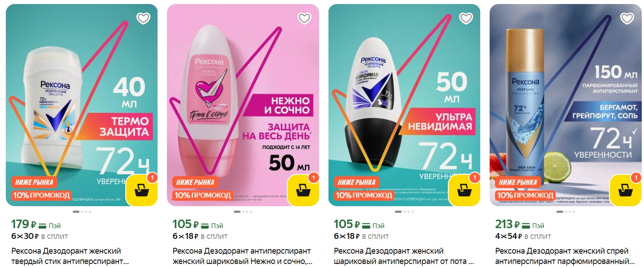644x268 pixels.
Task: Click 10% ПРОМОКОД badge on pink roll-on
Action: (203, 195)
